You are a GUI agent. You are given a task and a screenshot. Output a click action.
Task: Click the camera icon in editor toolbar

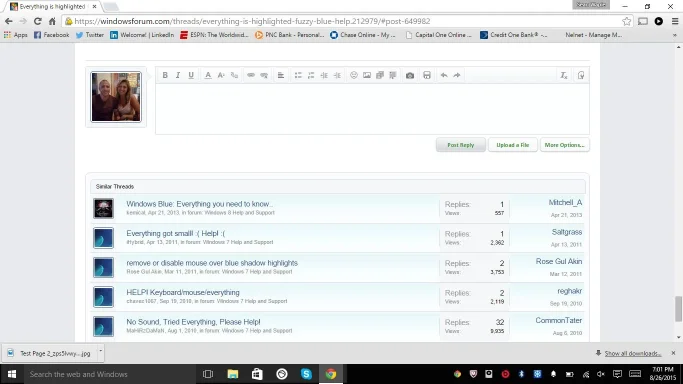[x=410, y=75]
